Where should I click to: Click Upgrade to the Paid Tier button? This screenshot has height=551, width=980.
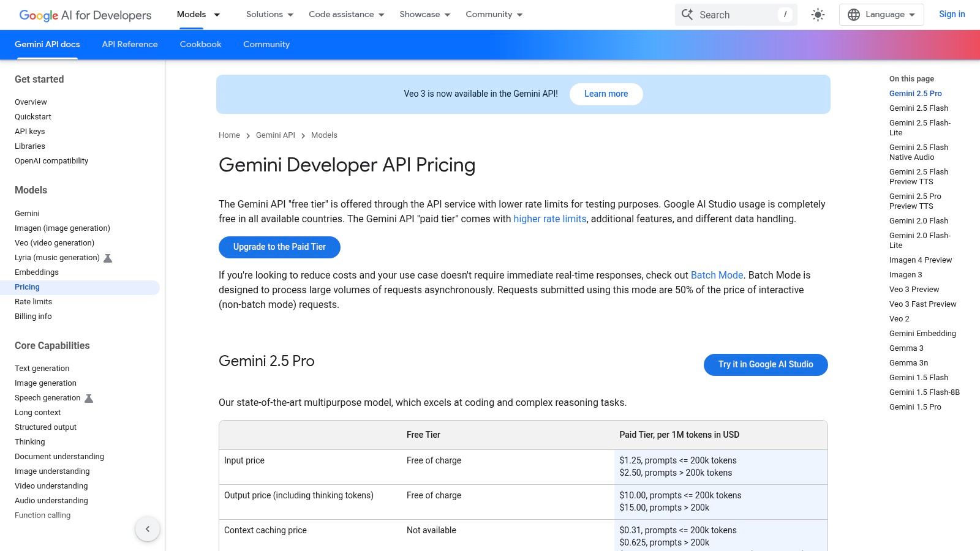pyautogui.click(x=279, y=247)
